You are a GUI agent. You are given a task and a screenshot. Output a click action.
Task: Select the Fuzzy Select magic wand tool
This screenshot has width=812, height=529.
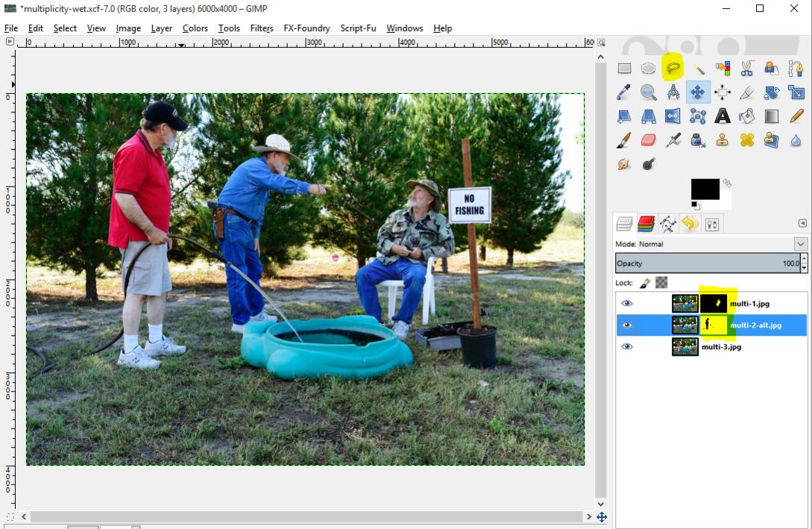(698, 69)
